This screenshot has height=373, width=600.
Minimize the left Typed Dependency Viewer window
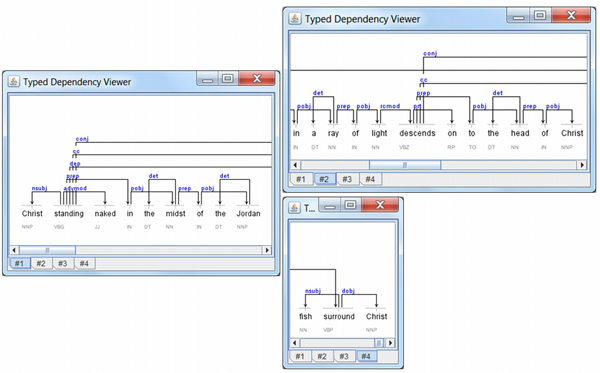point(208,79)
